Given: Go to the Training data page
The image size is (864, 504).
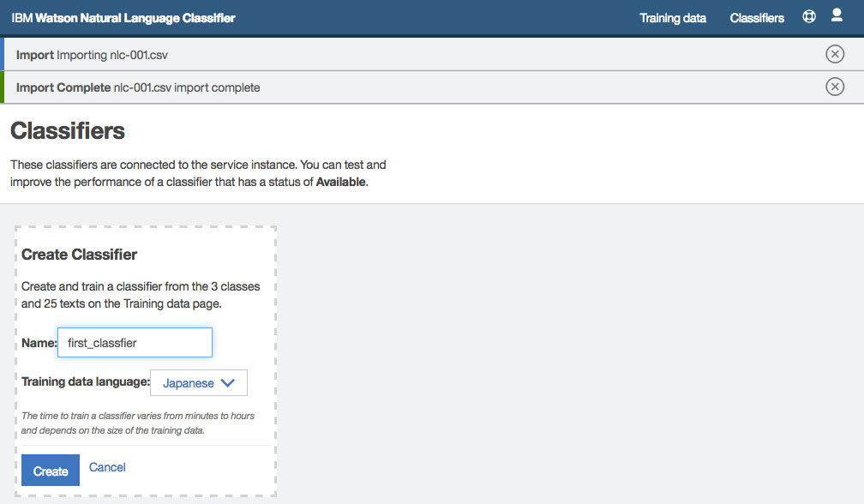Looking at the screenshot, I should tap(673, 18).
